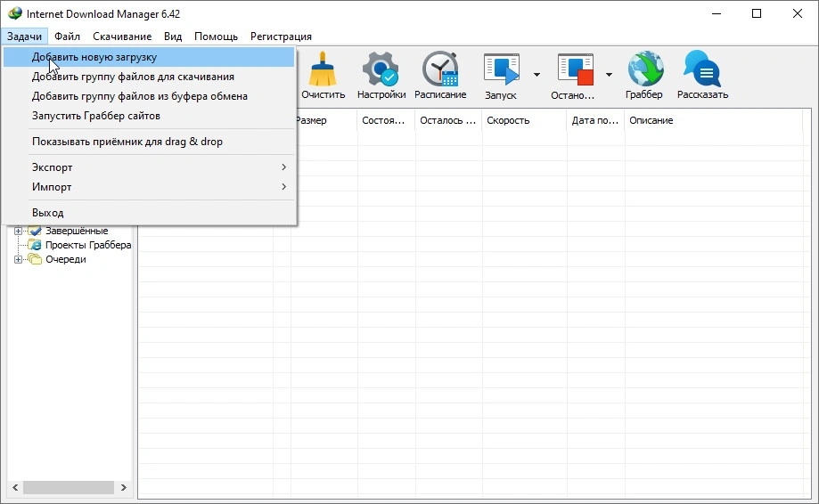Screen dimensions: 819x504
Task: Open the Вид menu
Action: (x=172, y=36)
